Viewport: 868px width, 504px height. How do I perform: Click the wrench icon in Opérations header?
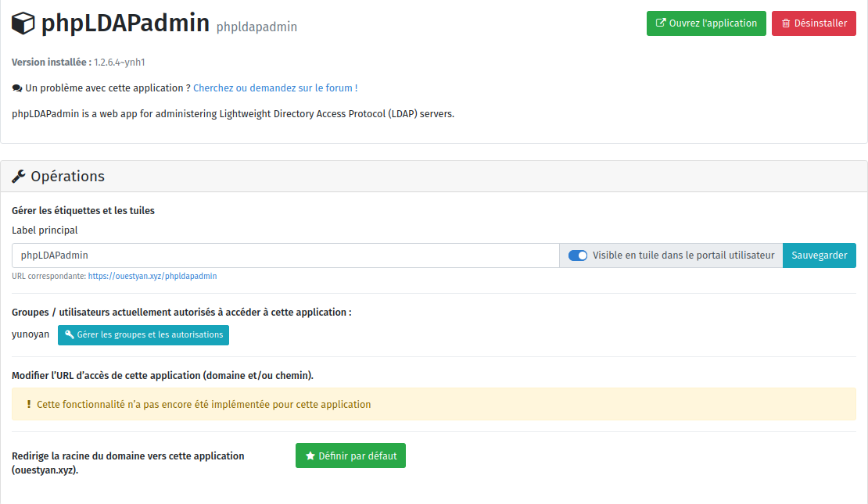pyautogui.click(x=19, y=177)
